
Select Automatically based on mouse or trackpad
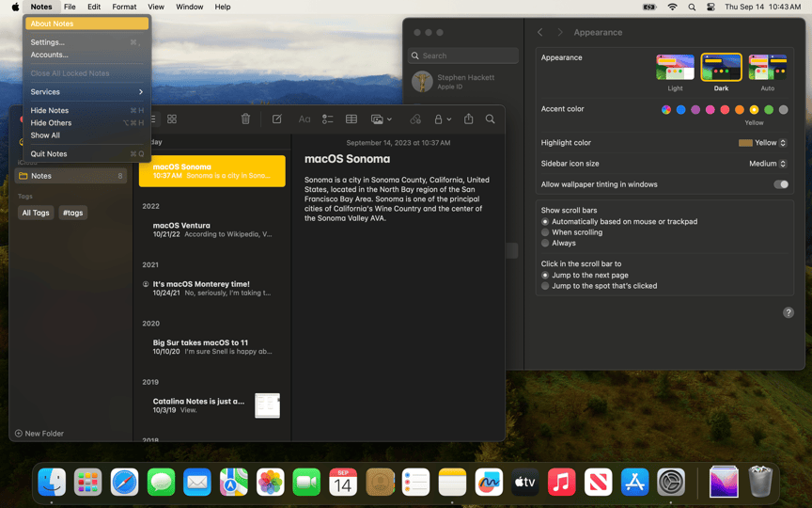tap(545, 221)
